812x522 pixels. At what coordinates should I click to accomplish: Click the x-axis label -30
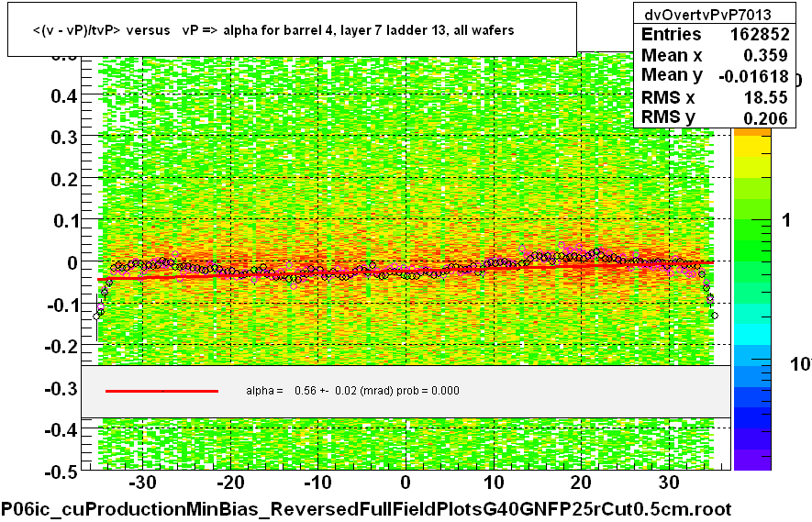click(x=142, y=483)
